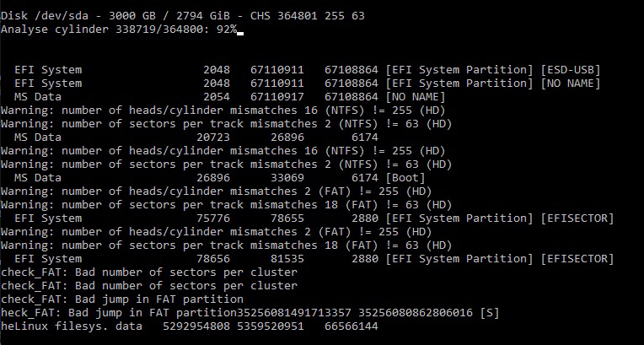Click the first 'Bad number of sectors per cluster' line
644x345 pixels.
pos(148,272)
